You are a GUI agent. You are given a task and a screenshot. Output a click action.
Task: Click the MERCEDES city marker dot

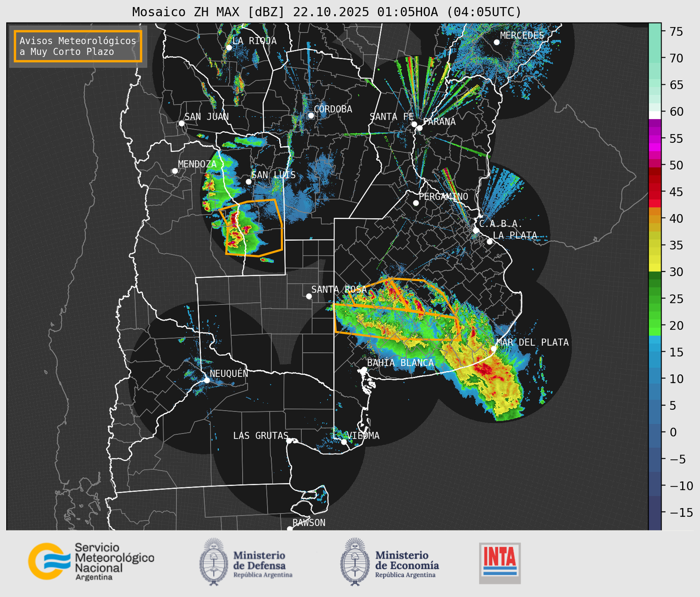point(496,42)
